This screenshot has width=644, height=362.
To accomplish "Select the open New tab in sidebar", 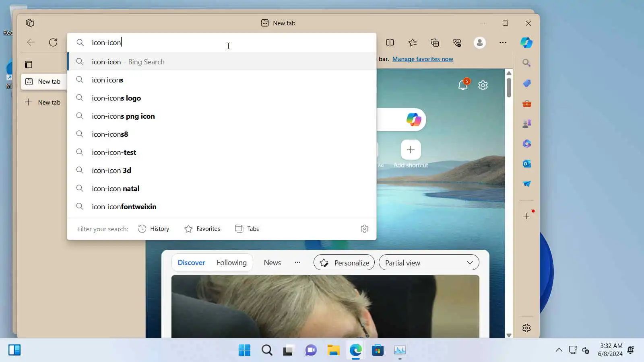I will coord(43,82).
